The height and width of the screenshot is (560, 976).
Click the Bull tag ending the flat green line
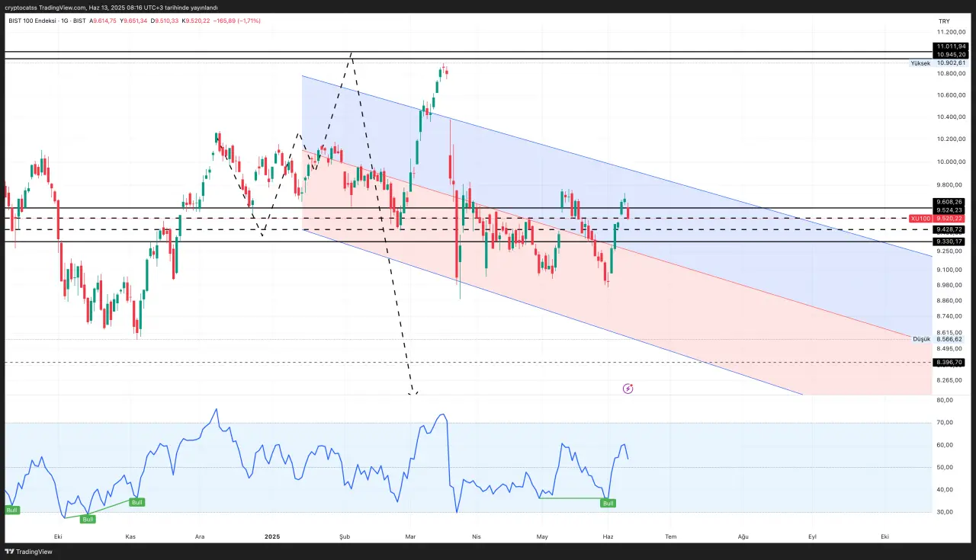(608, 503)
